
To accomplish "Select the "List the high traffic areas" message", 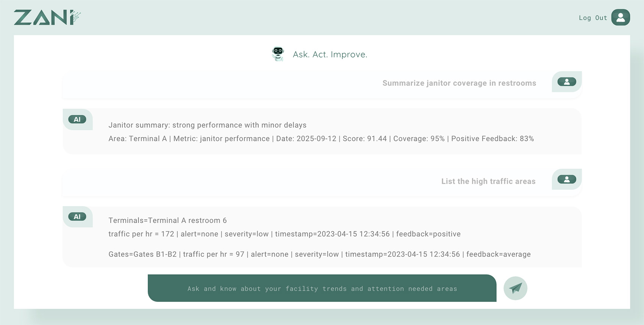I will (x=488, y=181).
